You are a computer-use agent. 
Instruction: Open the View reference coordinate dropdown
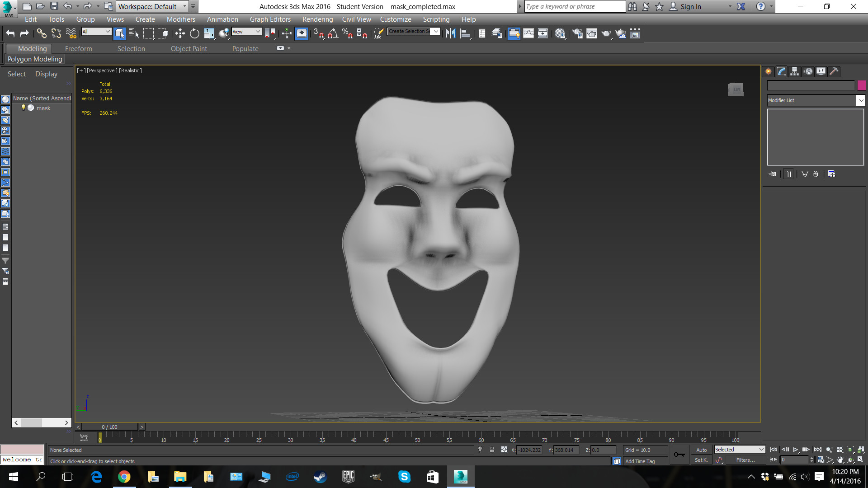click(x=246, y=31)
